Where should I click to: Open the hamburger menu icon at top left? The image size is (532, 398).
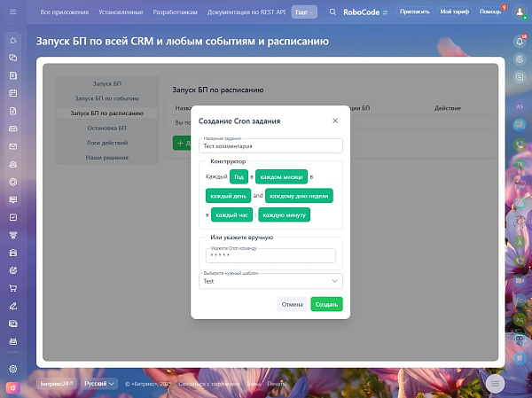pyautogui.click(x=12, y=12)
